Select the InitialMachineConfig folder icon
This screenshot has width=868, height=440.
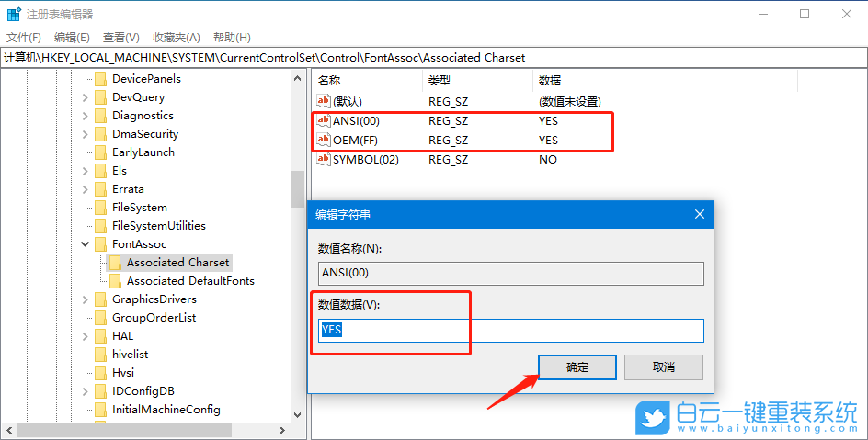100,409
